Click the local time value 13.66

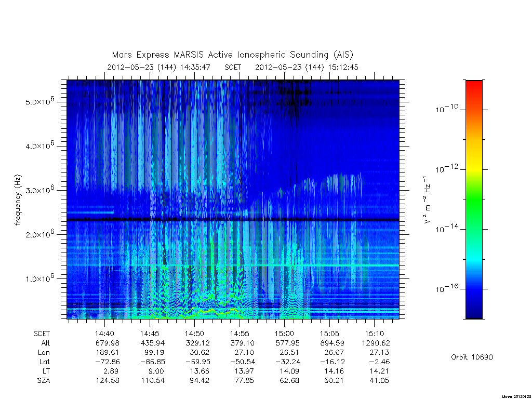[199, 371]
